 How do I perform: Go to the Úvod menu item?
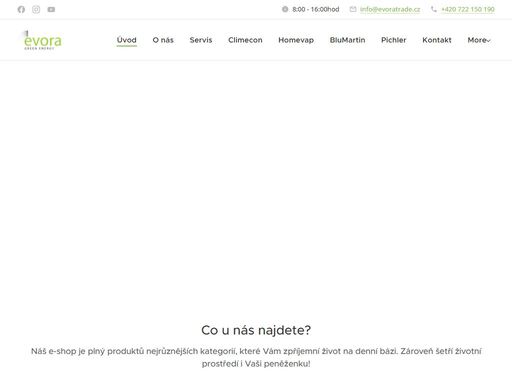tap(127, 40)
